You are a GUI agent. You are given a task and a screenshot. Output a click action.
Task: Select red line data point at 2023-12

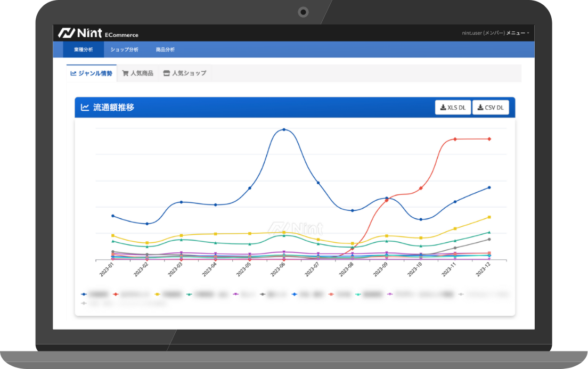tap(489, 139)
